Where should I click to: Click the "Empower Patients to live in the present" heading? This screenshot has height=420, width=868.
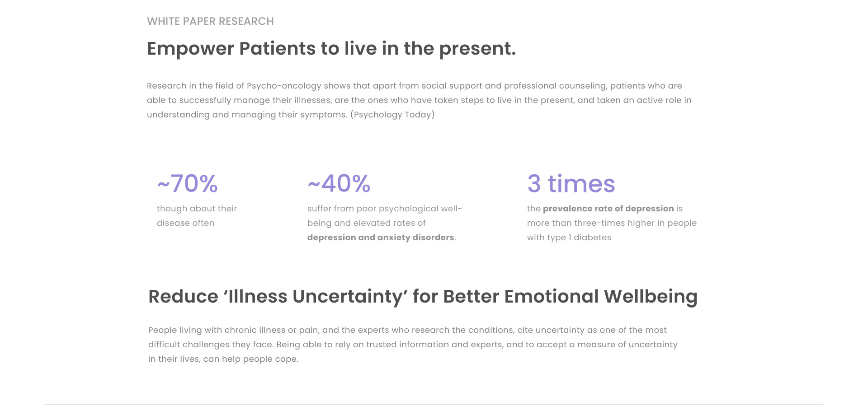(331, 49)
